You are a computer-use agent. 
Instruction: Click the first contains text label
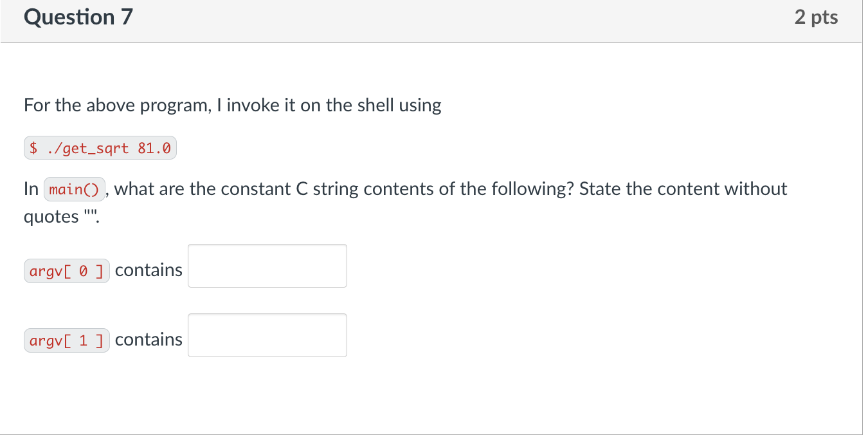coord(149,270)
